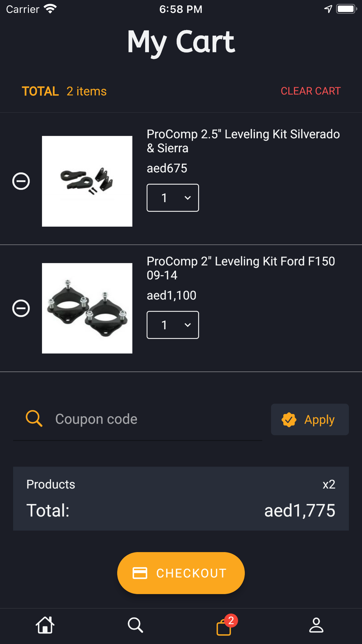The image size is (362, 644).
Task: Remove the Ford F150 leveling kit
Action: [x=21, y=308]
